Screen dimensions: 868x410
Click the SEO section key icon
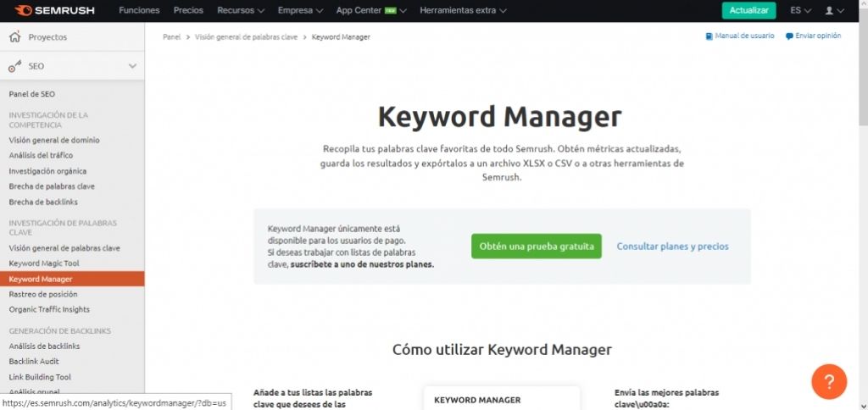click(x=15, y=66)
